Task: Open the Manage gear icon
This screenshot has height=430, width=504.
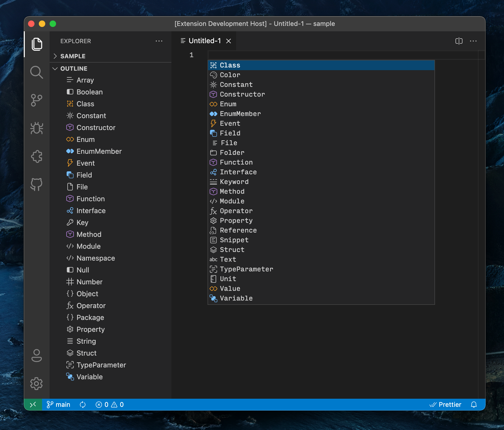Action: (x=37, y=383)
